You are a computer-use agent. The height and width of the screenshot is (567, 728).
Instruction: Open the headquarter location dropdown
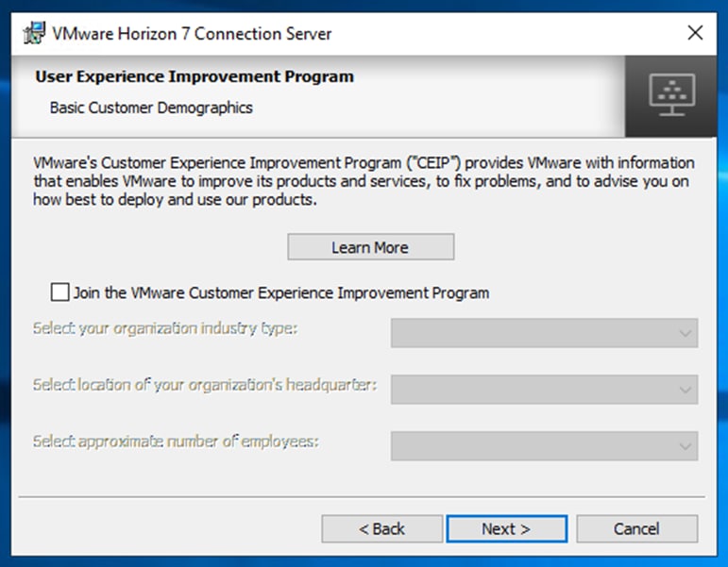tap(544, 390)
